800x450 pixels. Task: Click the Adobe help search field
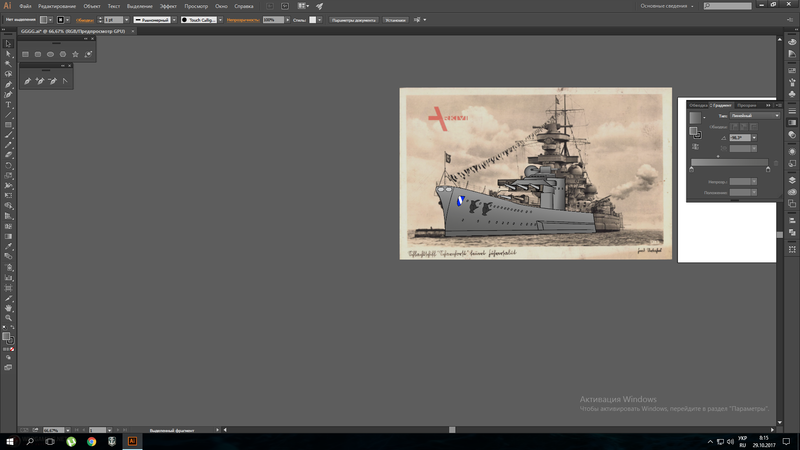click(x=728, y=6)
